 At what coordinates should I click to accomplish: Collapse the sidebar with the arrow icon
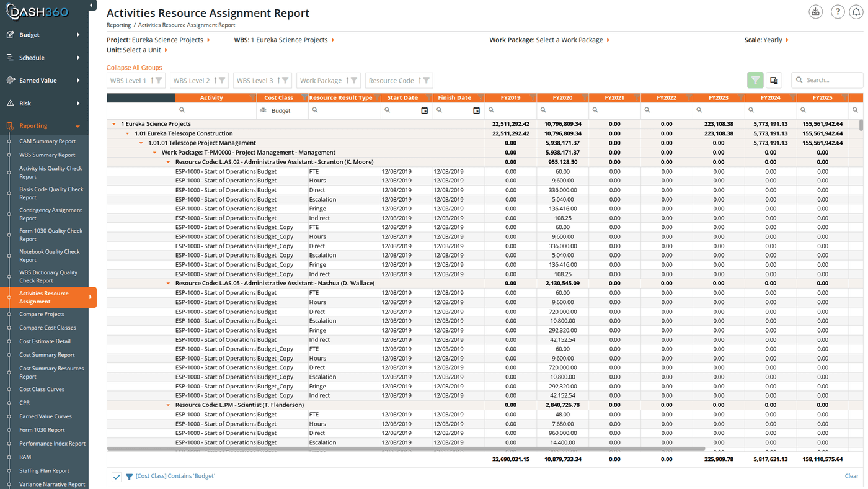(92, 6)
